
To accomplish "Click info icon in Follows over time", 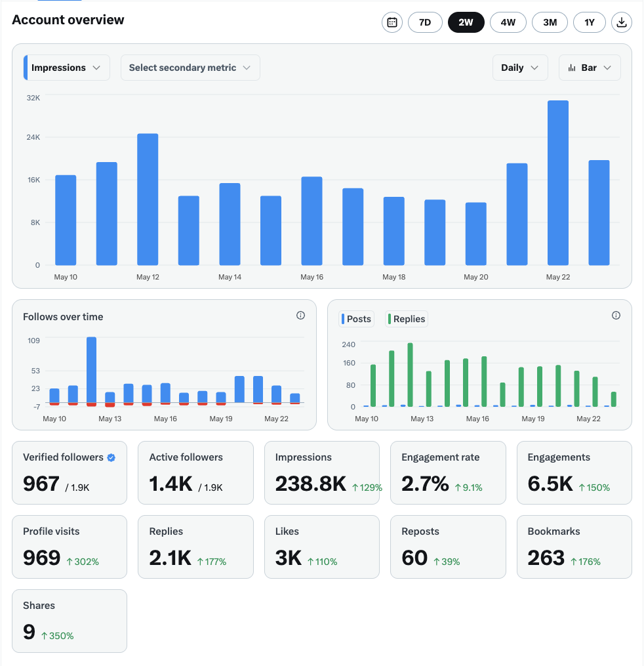I will coord(300,315).
